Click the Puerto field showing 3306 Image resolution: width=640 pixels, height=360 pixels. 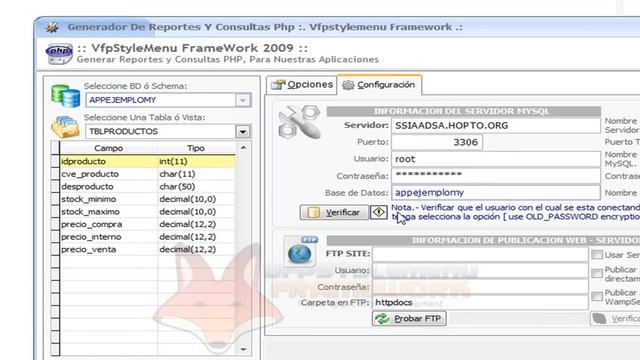point(437,142)
